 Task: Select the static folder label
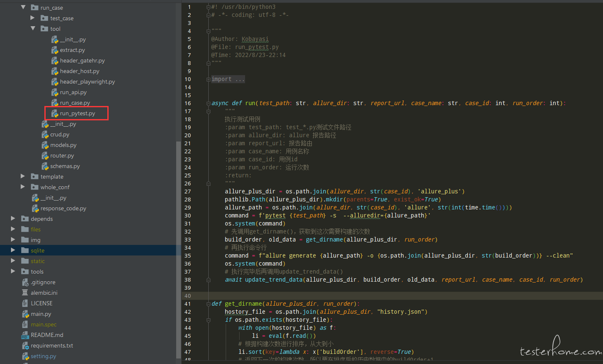(x=38, y=261)
